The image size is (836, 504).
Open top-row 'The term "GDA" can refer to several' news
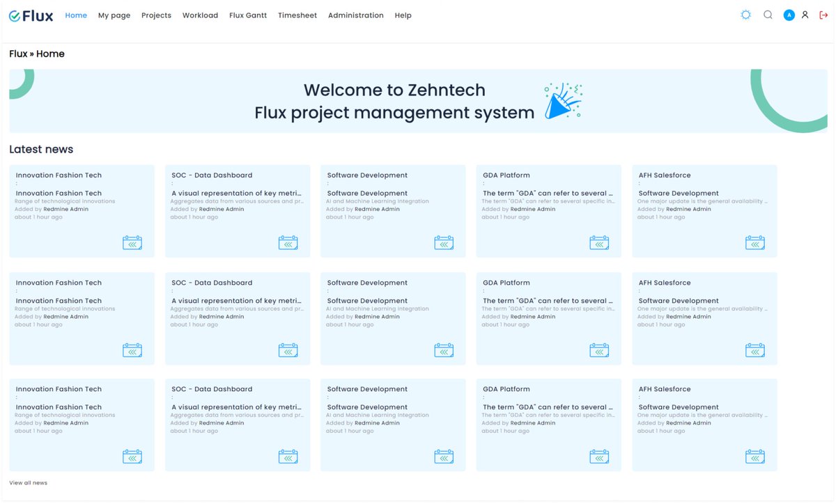[548, 194]
